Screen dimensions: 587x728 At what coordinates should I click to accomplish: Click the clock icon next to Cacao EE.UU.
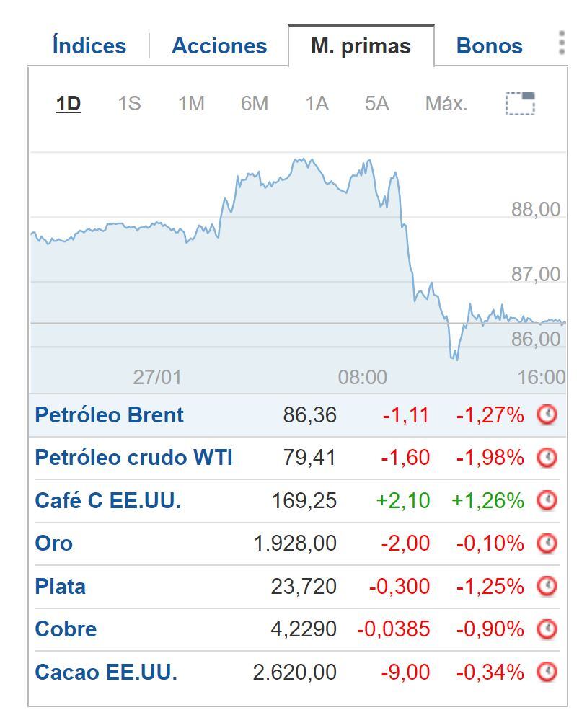(547, 672)
